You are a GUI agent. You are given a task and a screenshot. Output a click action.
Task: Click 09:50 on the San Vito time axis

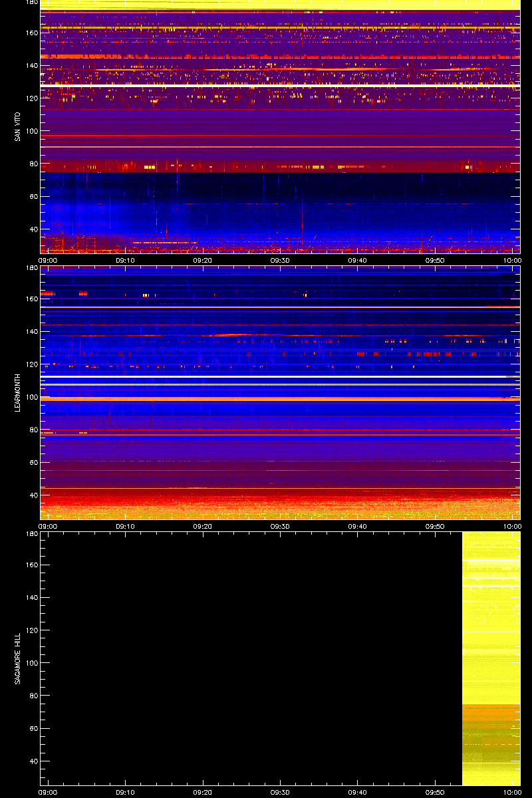coord(435,261)
